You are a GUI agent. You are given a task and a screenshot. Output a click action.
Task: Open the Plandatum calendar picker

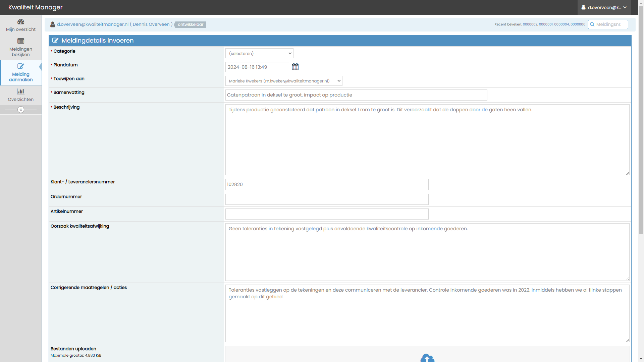point(295,67)
